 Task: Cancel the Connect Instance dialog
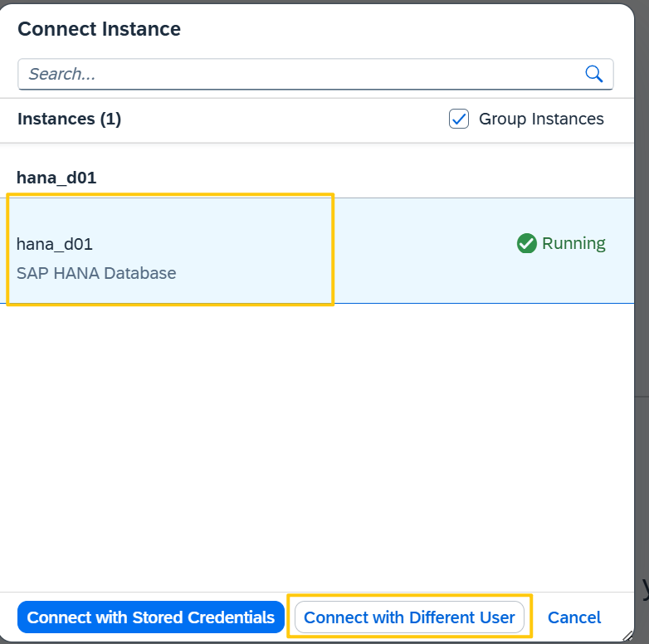point(574,617)
